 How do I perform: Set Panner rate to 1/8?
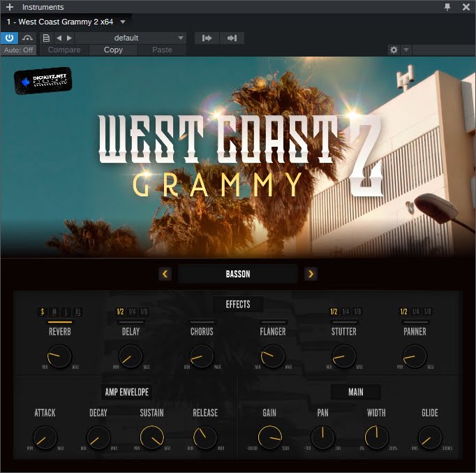click(x=427, y=312)
